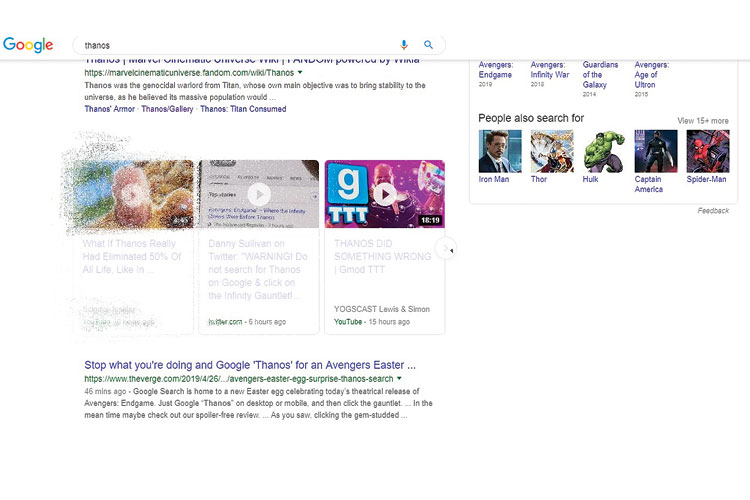750x500 pixels.
Task: Open The Verge Avengers Easter egg article
Action: [250, 365]
